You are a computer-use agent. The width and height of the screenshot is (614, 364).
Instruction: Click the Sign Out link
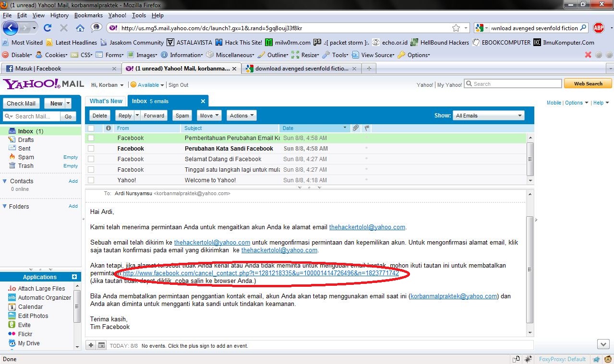(x=178, y=85)
